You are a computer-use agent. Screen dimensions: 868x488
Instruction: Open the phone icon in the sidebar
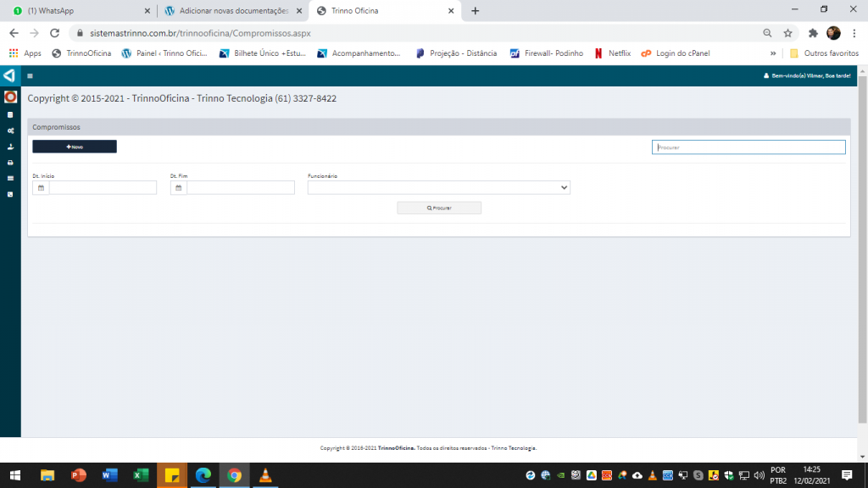(x=10, y=194)
